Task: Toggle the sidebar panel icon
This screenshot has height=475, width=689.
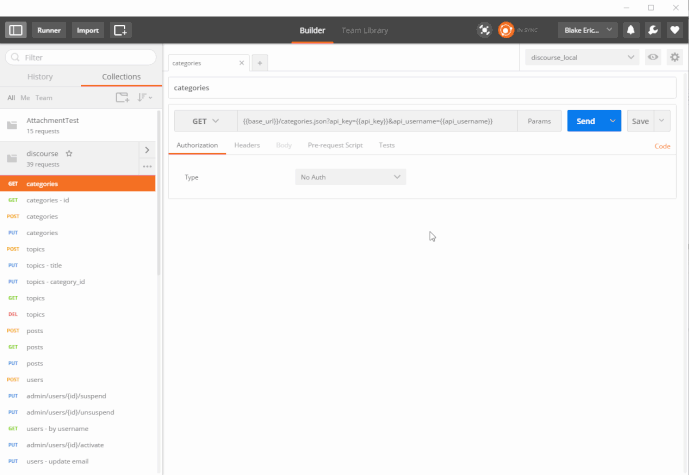Action: coord(15,30)
